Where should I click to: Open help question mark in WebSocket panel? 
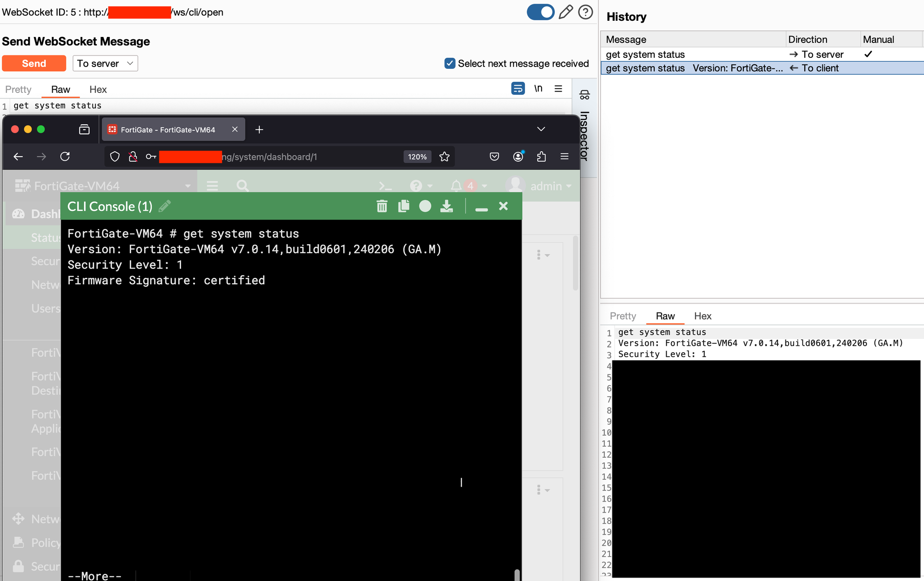[585, 12]
